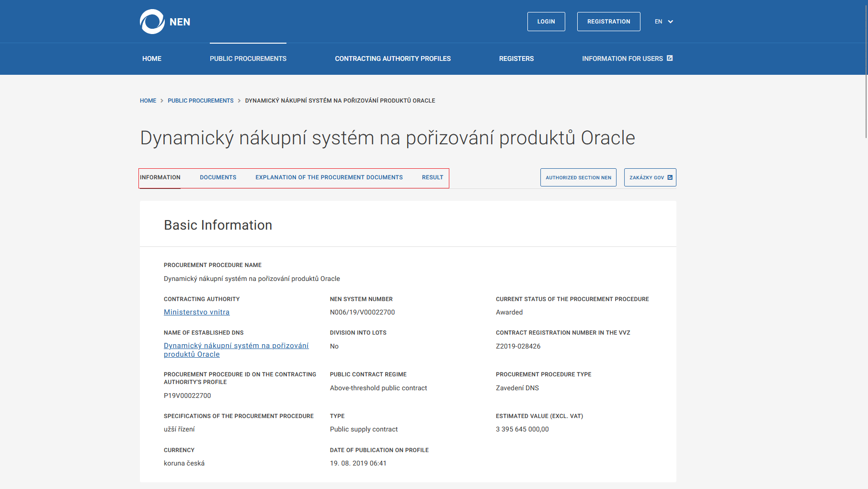Switch to the Documents tab

218,177
